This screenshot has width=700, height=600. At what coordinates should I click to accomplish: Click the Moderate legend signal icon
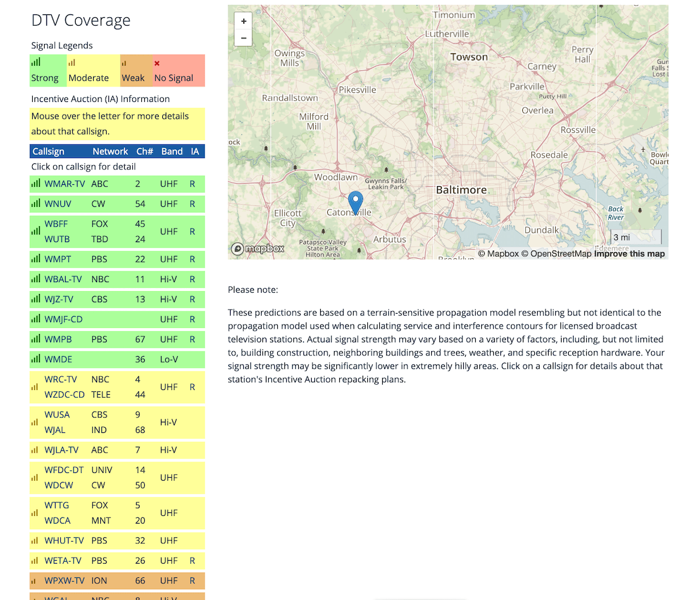(x=72, y=63)
